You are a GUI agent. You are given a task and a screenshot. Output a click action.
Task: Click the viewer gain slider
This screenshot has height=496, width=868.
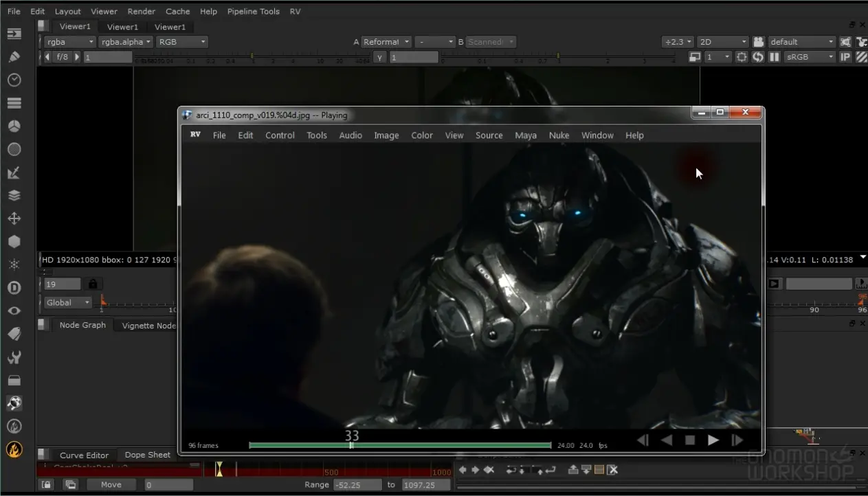[252, 58]
